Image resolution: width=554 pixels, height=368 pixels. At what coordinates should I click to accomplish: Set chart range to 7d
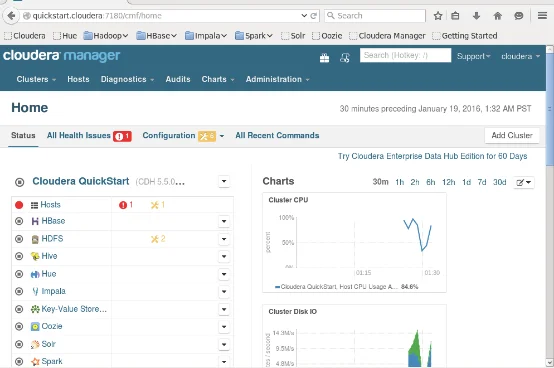coord(482,182)
